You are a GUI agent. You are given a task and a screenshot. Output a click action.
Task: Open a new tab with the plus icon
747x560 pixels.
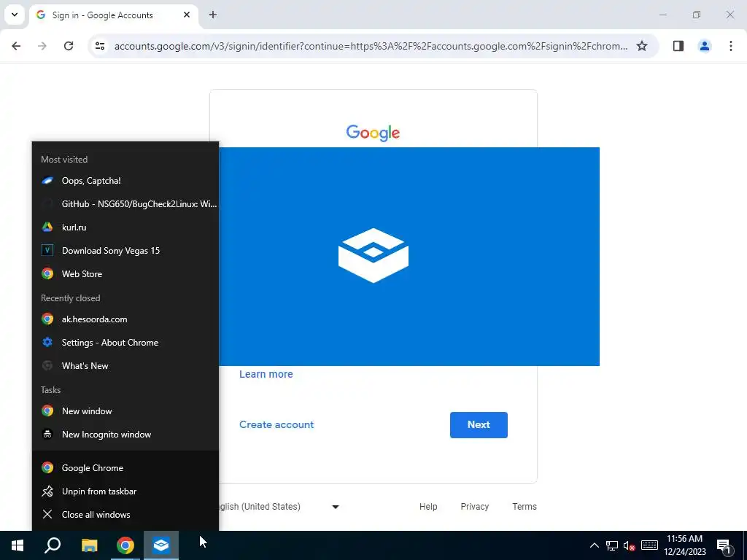(213, 15)
